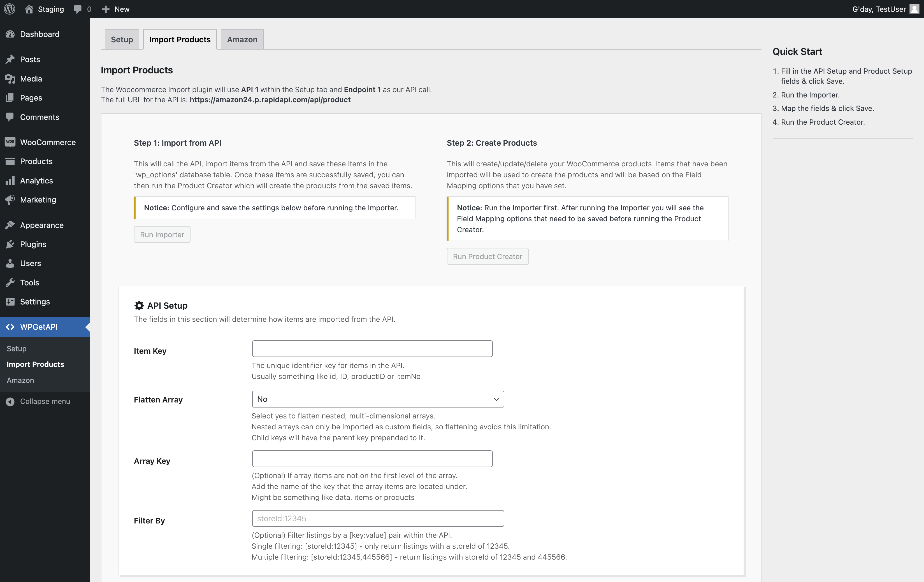924x582 pixels.
Task: Click the New content link
Action: (122, 9)
